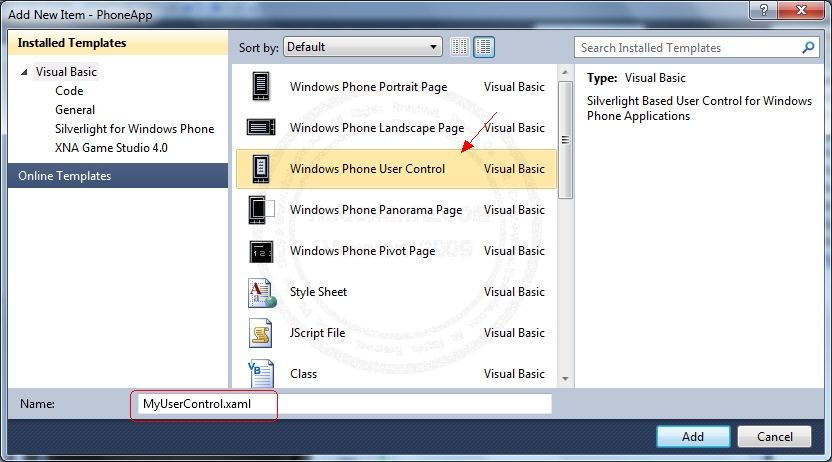832x462 pixels.
Task: Collapse the Visual Basic tree node
Action: click(x=24, y=72)
